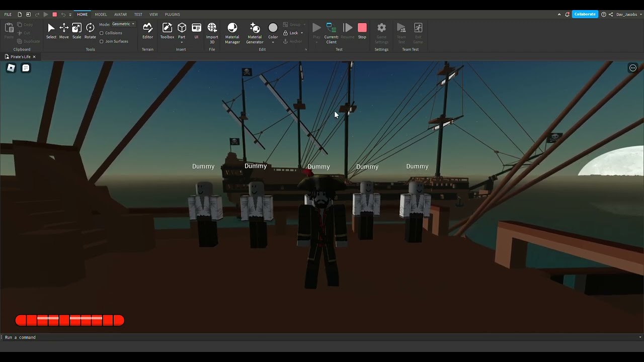
Task: Open the FILE menu
Action: pyautogui.click(x=8, y=15)
